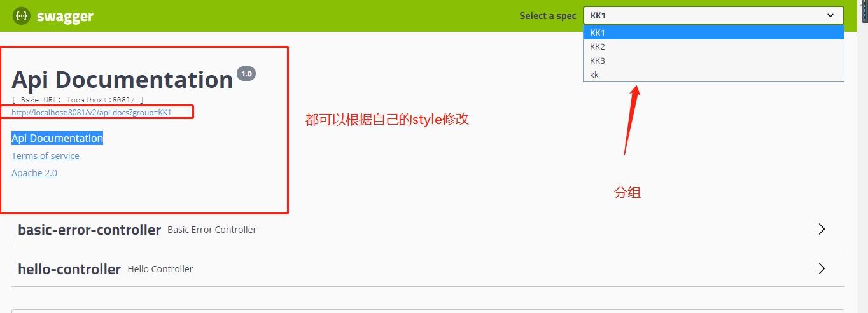Choose KK2 from the spec list

pyautogui.click(x=713, y=46)
